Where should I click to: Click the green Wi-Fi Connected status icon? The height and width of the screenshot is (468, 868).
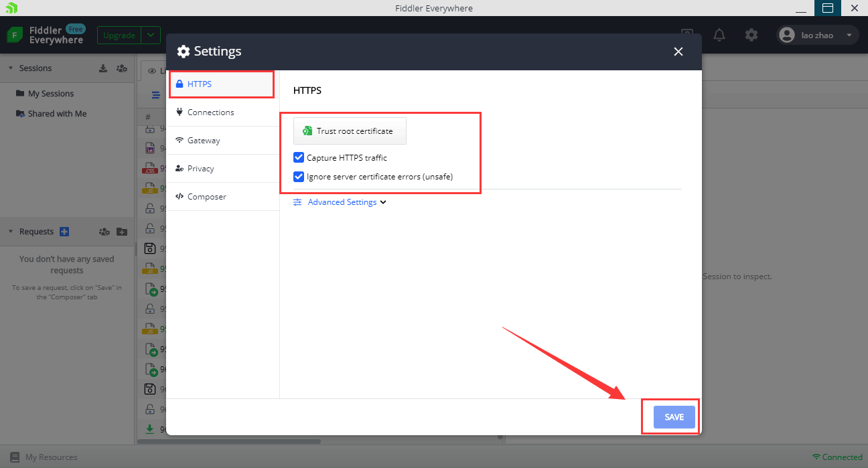coord(816,457)
